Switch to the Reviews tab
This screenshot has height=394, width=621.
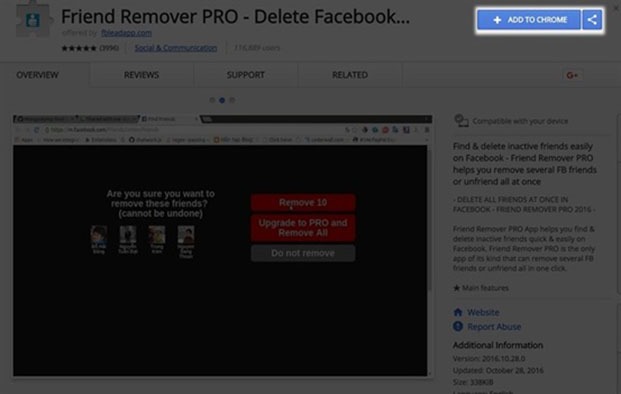tap(141, 75)
